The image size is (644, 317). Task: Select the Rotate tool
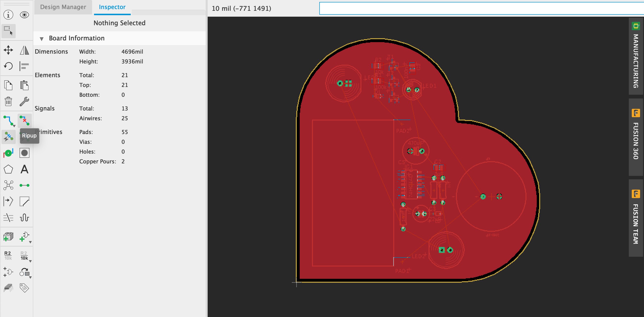[x=8, y=66]
